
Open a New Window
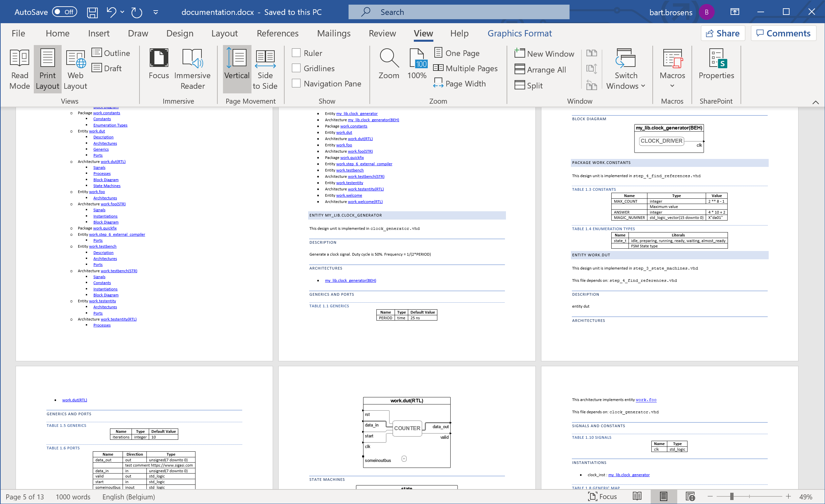[544, 54]
